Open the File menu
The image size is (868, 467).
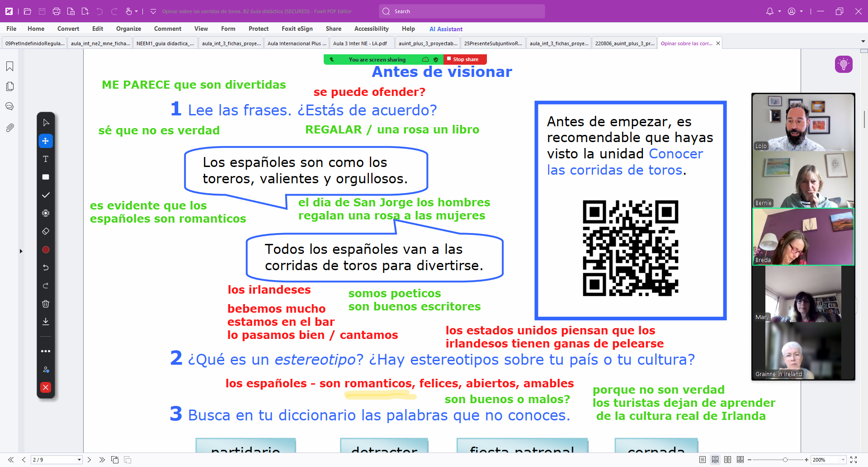[11, 29]
